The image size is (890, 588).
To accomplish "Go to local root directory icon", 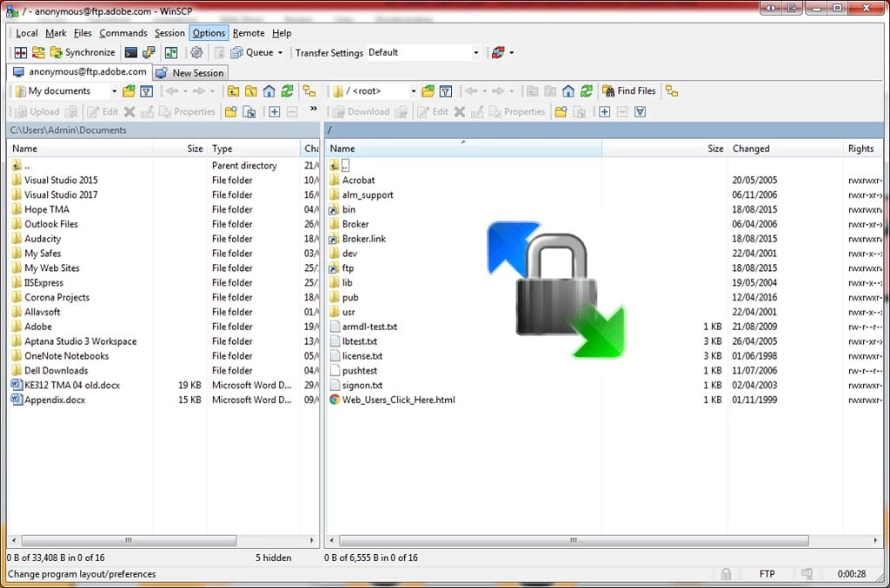I will (x=251, y=91).
